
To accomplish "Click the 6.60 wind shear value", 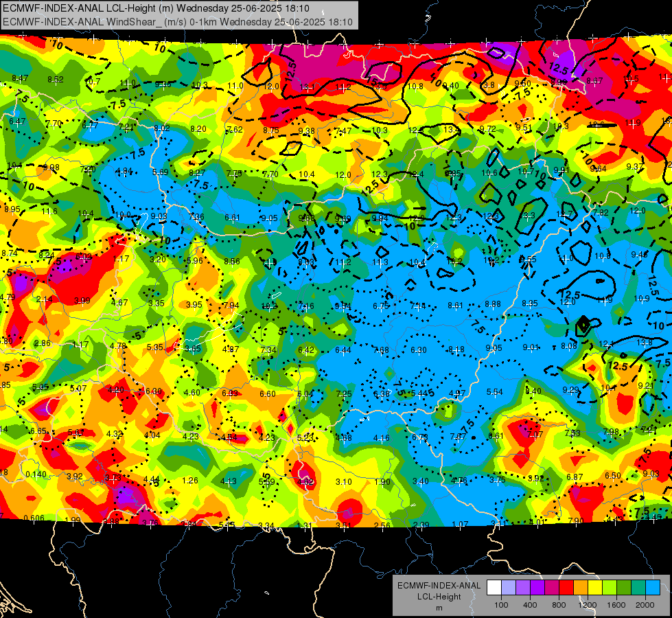I will coord(268,393).
